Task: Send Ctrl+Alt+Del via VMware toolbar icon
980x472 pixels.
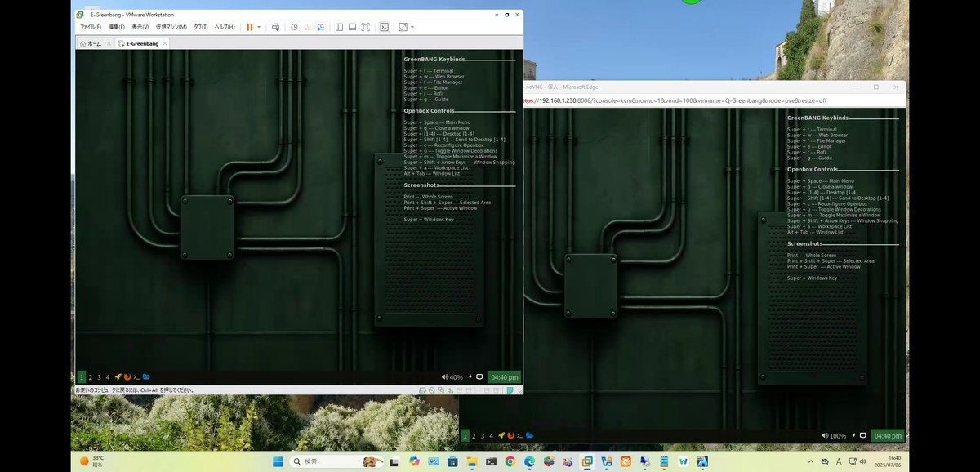Action: pyautogui.click(x=275, y=27)
